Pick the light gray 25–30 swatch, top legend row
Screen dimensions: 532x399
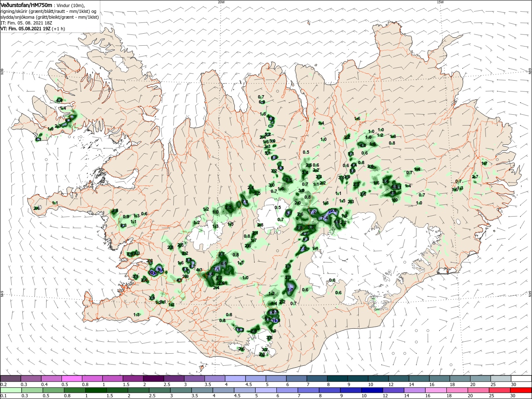(501, 379)
